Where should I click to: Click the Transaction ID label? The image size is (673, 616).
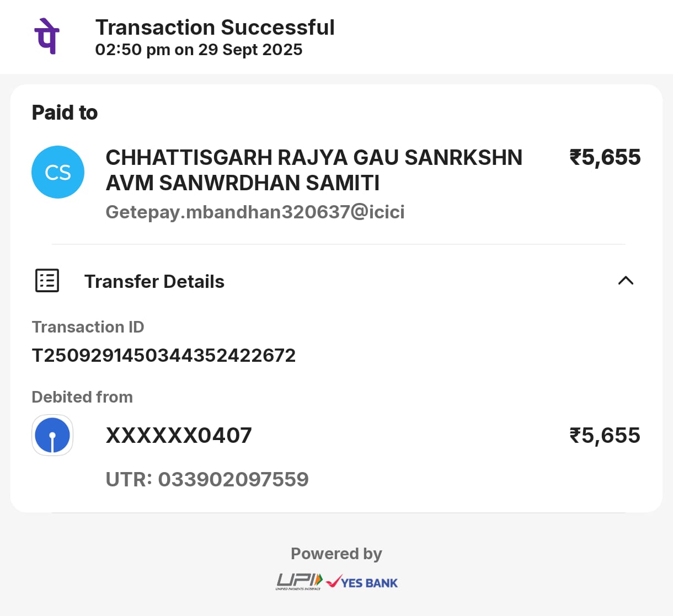(88, 327)
